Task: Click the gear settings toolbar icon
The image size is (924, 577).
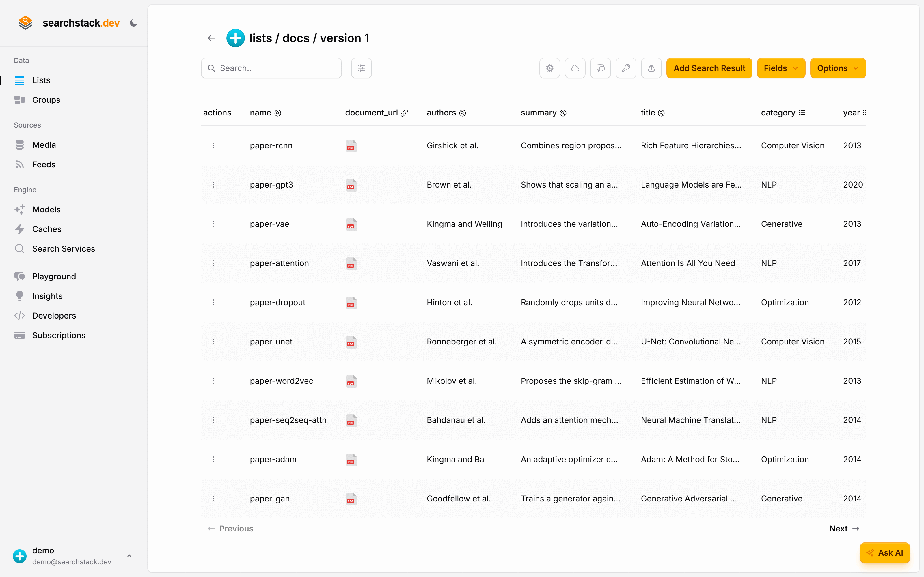Action: [x=549, y=68]
